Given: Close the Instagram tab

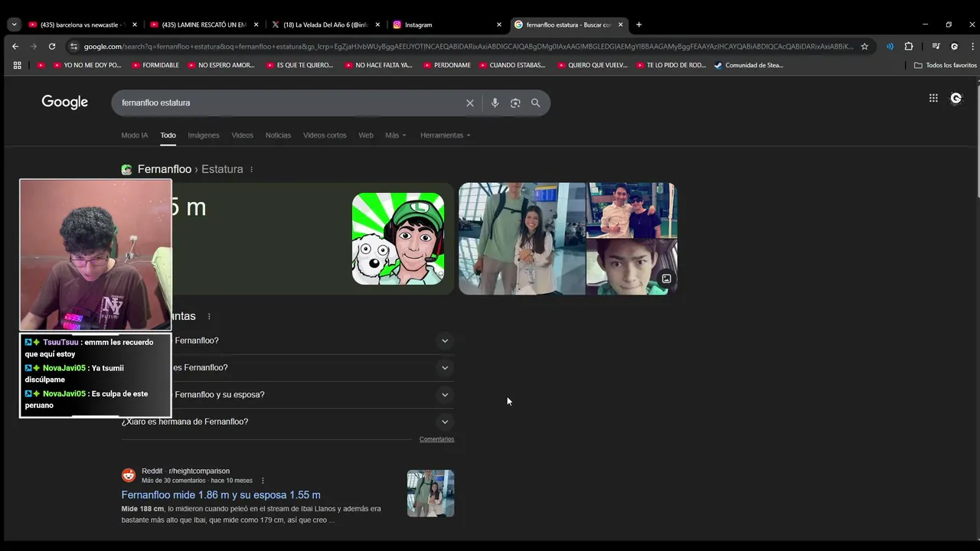Looking at the screenshot, I should (499, 24).
